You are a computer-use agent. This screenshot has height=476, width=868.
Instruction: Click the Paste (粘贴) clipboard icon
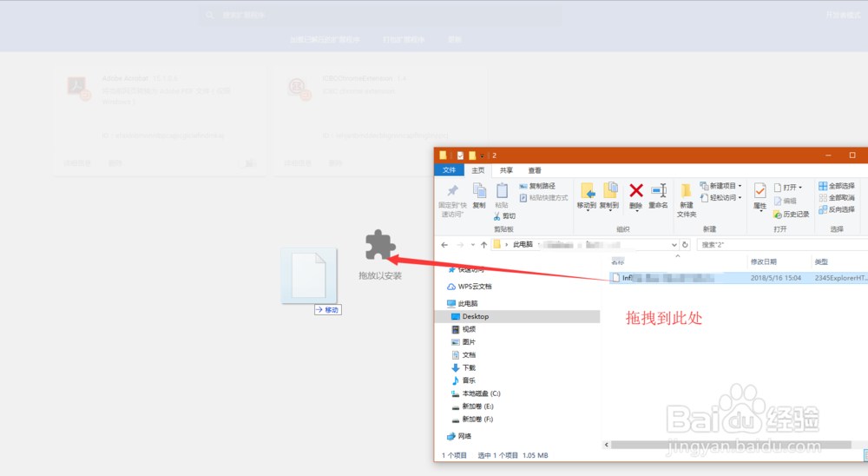click(x=502, y=190)
